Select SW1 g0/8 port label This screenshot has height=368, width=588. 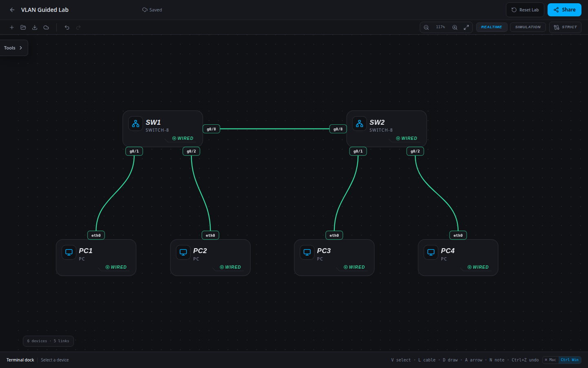212,129
